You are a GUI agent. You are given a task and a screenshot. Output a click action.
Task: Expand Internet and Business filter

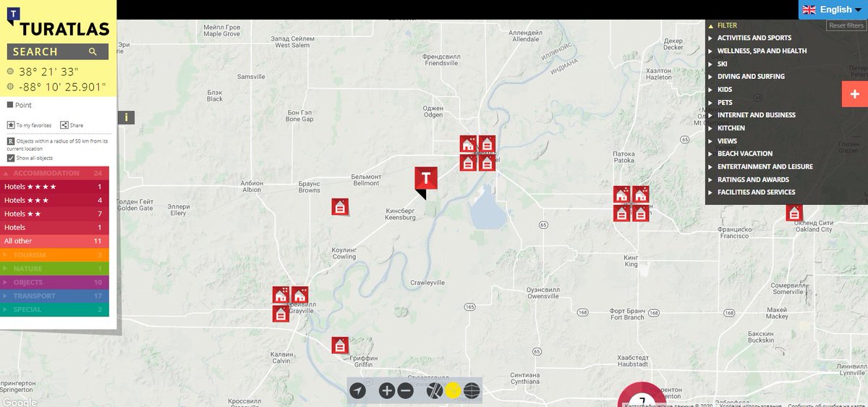tap(756, 114)
